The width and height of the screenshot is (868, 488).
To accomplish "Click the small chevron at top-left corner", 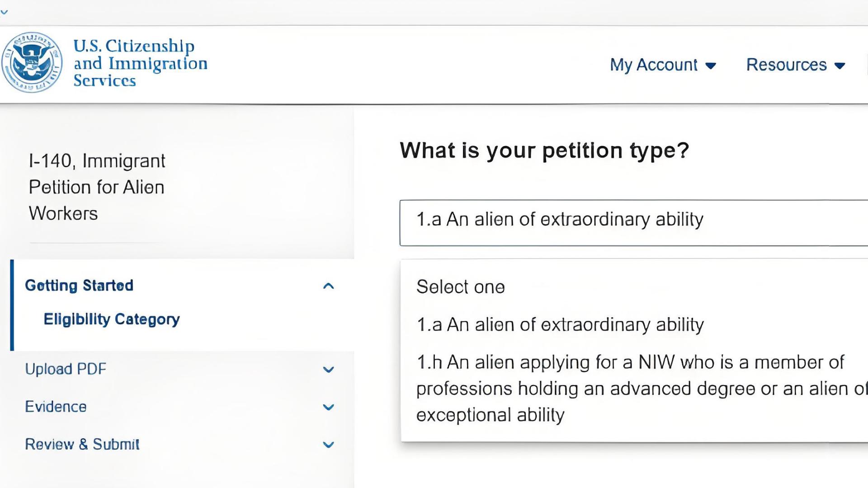I will (4, 12).
